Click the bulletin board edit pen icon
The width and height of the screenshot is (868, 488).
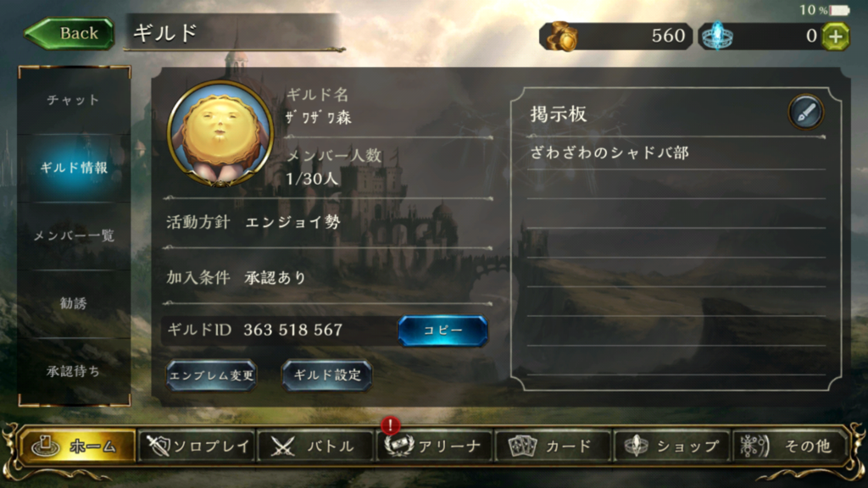806,112
